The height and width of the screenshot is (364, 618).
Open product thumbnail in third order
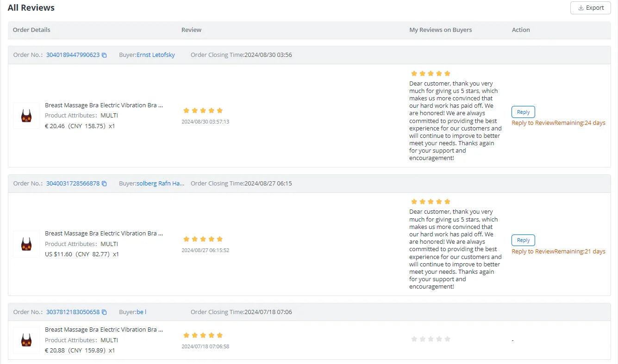[x=26, y=340]
